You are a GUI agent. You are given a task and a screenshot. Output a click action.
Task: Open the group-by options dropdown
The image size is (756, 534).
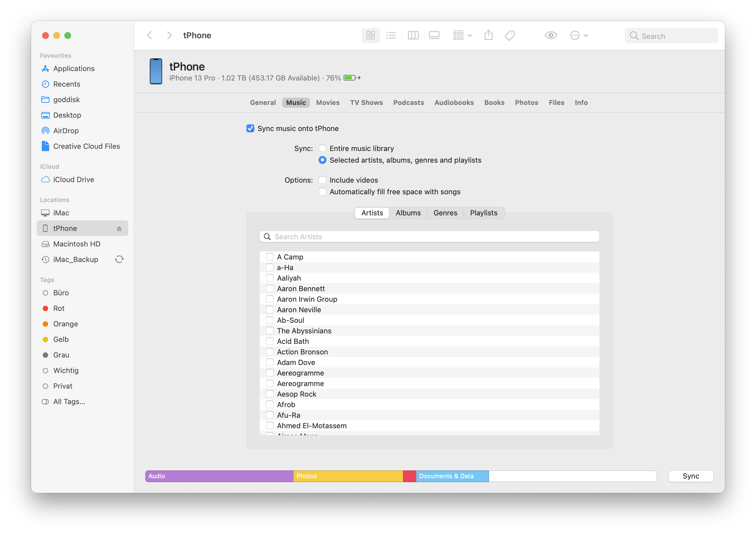[x=462, y=35]
